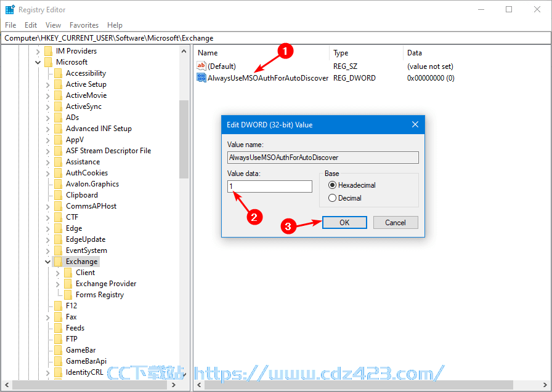Click OK in Edit DWORD dialog
Viewport: 552px width, 392px height.
click(344, 223)
